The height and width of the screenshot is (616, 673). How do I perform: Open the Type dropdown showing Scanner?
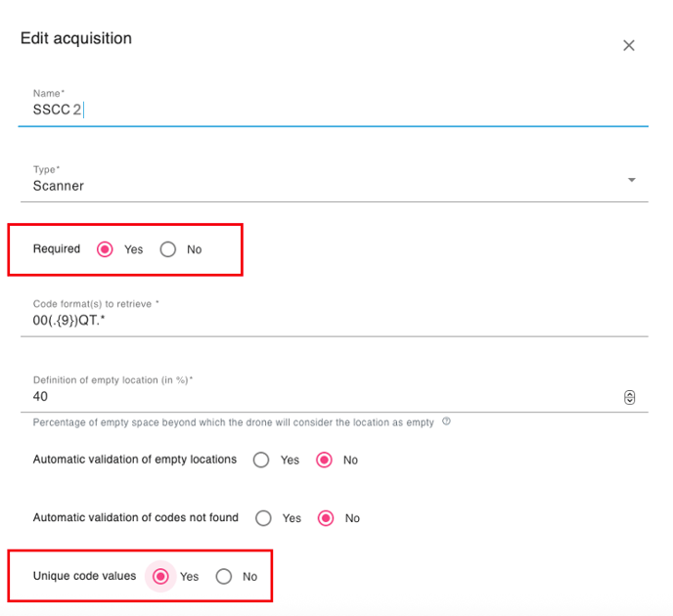pos(323,185)
